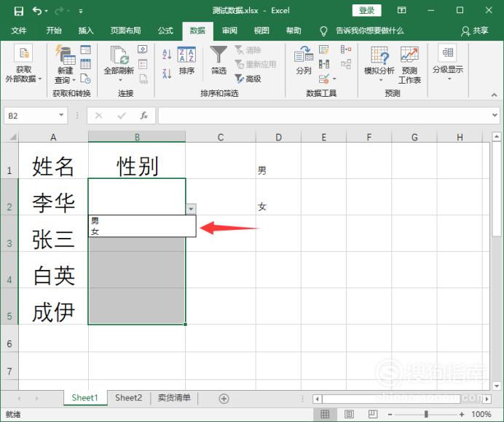
Task: Add a new sheet with plus icon
Action: (224, 399)
